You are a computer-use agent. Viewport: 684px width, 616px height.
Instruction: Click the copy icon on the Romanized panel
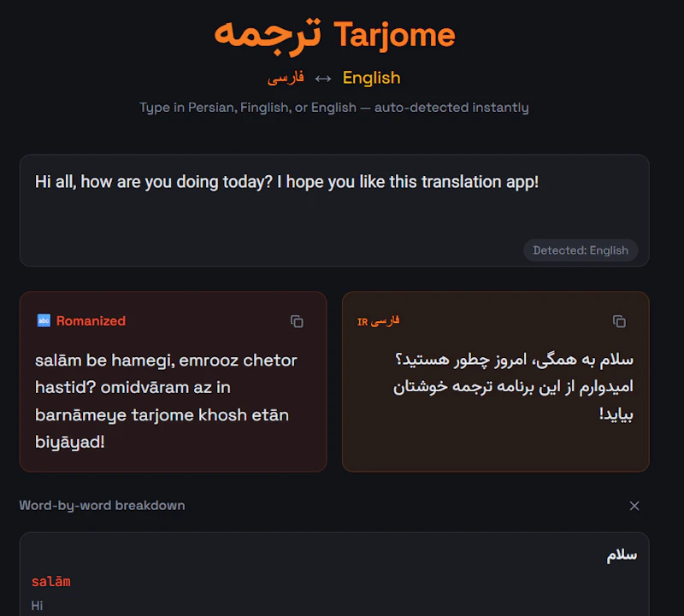coord(297,321)
